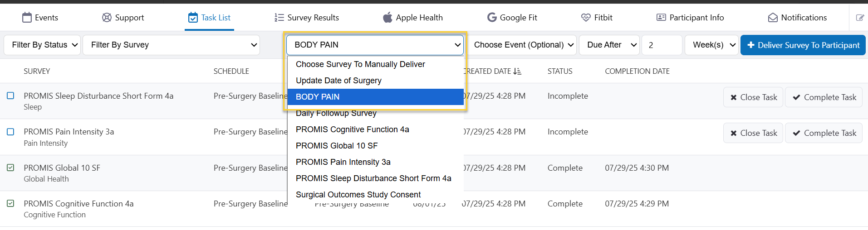868x230 pixels.
Task: Open the Filter By Status dropdown
Action: [42, 45]
